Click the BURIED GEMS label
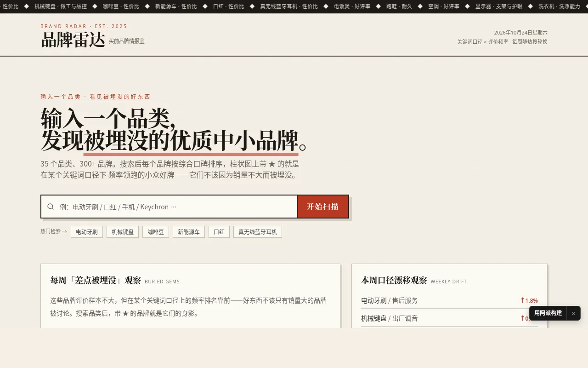This screenshot has width=588, height=368. click(x=162, y=282)
